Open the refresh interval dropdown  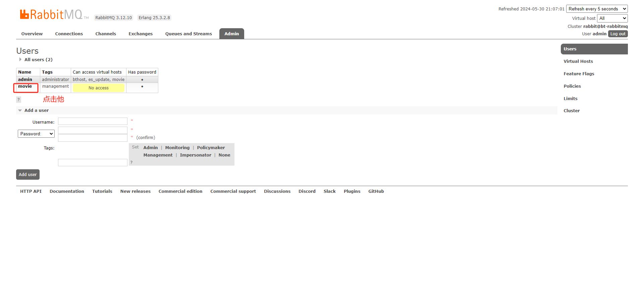coord(596,9)
